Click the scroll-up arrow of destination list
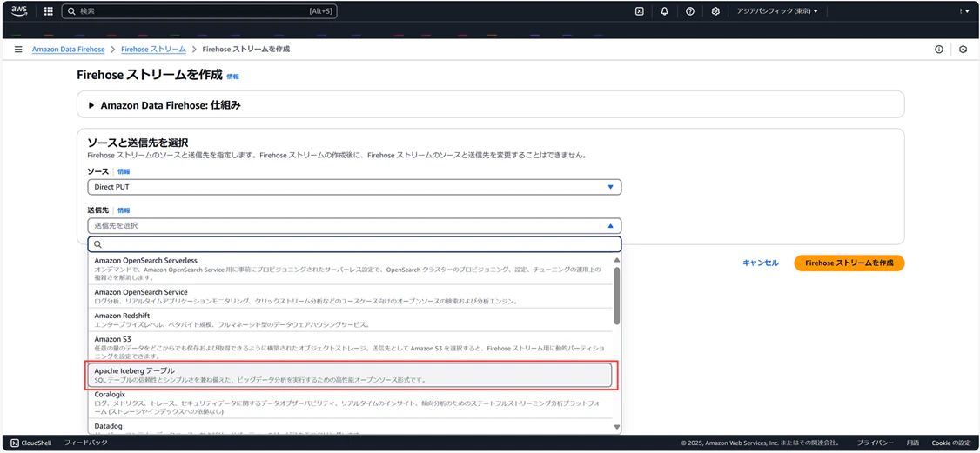This screenshot has width=980, height=453. point(617,260)
